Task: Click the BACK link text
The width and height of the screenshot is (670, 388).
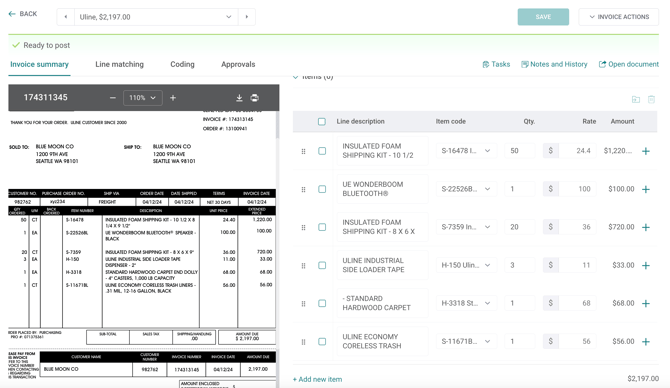Action: (x=28, y=14)
